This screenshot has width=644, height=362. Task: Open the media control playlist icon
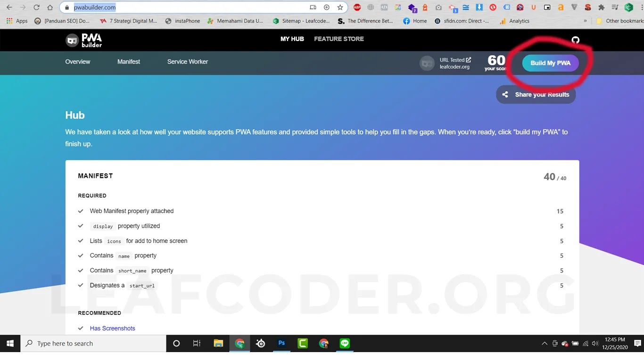tap(615, 8)
